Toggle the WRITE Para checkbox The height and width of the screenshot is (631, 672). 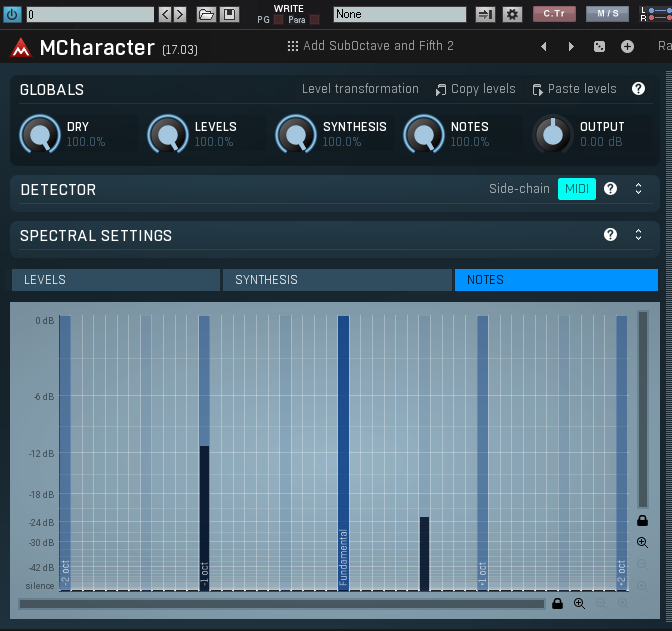point(315,20)
